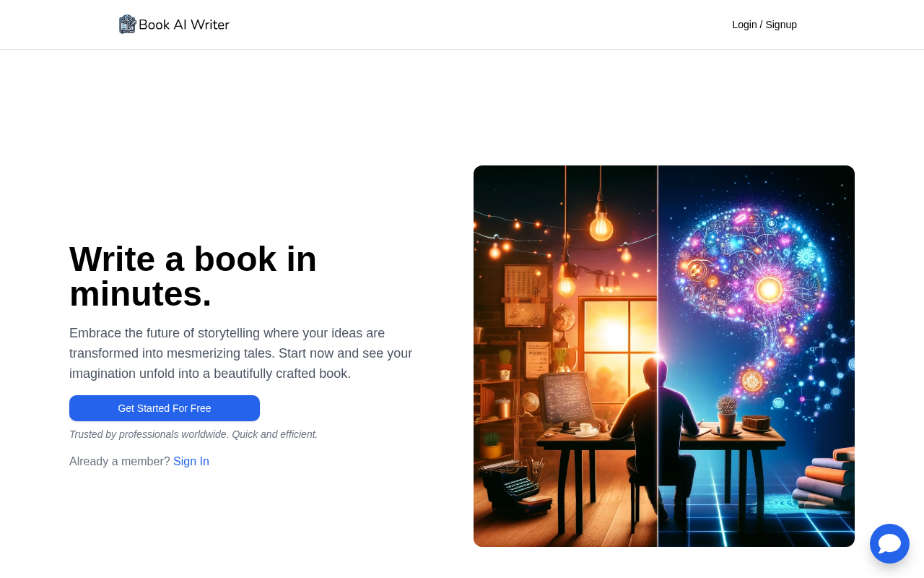The width and height of the screenshot is (924, 578).
Task: Click the Trusted by professionals worldwide tagline
Action: 193,433
